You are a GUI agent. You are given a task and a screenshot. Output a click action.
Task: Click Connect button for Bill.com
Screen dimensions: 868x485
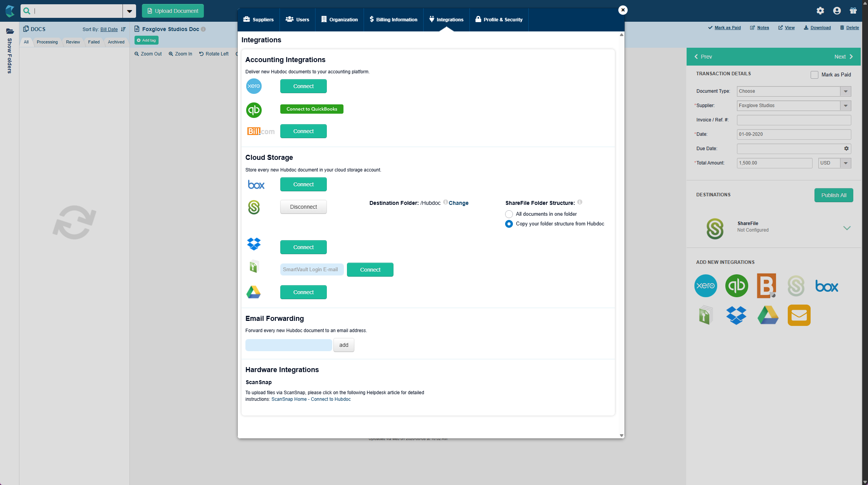(304, 131)
